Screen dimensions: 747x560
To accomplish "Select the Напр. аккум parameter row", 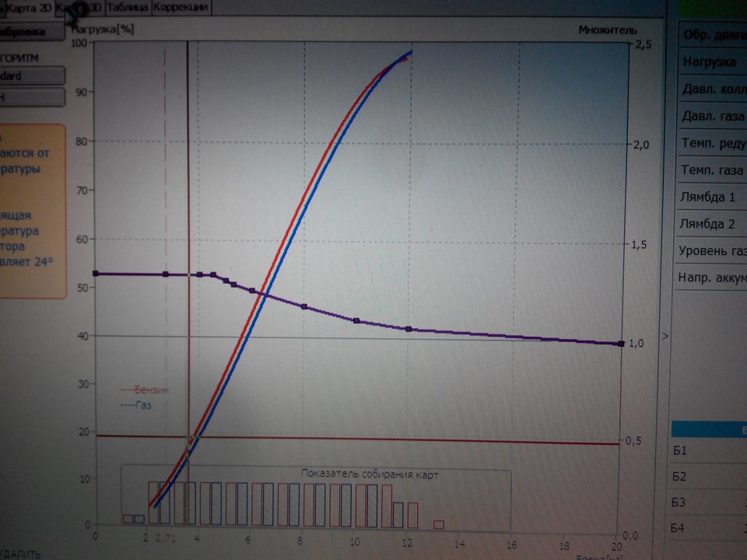I will pos(710,278).
